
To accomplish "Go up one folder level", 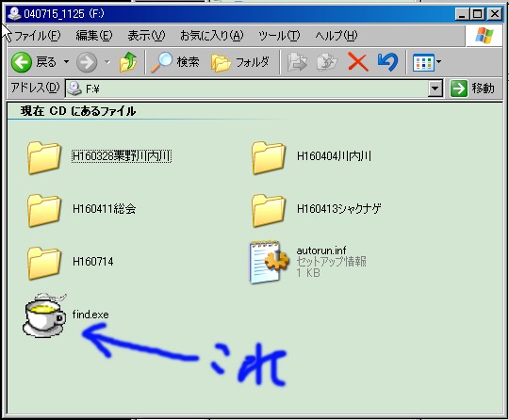I will [x=128, y=62].
